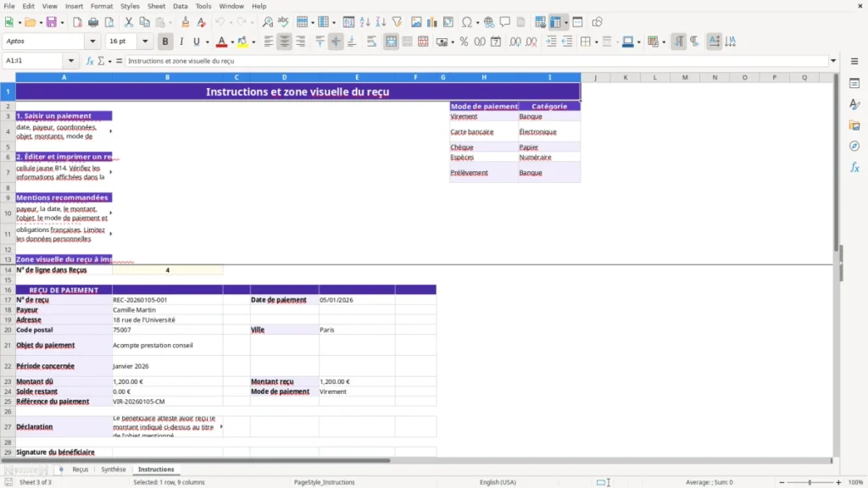Run the Spelling check icon
868x488 pixels.
point(283,22)
